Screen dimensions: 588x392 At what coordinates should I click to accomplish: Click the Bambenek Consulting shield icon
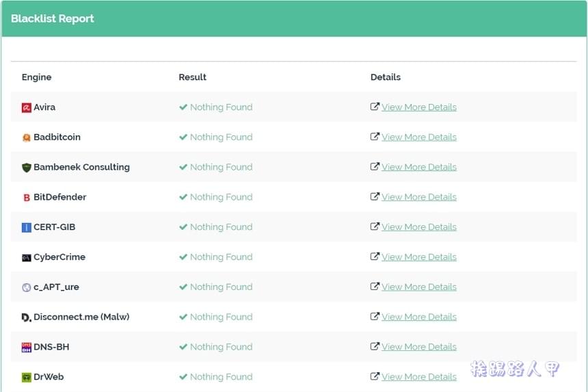pos(26,168)
